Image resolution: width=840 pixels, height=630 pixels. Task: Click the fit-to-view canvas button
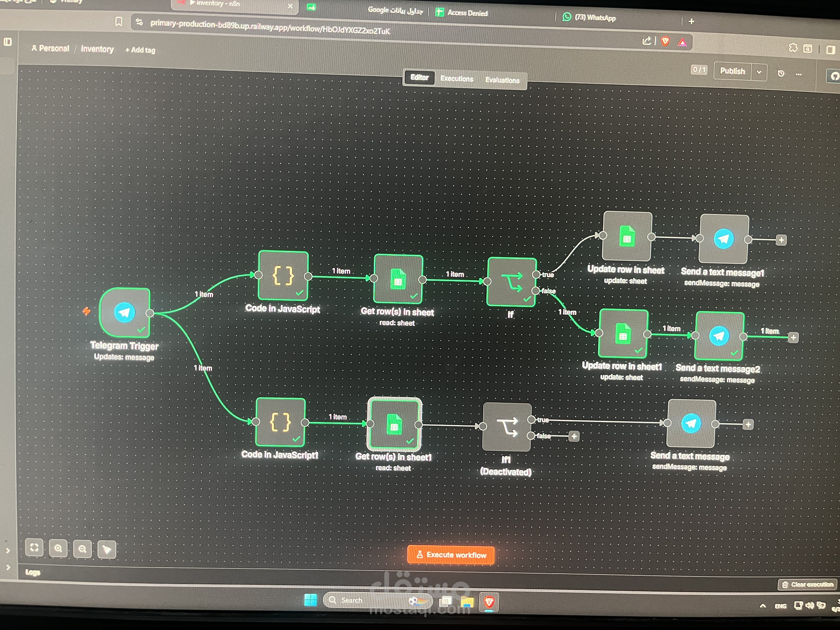[x=34, y=547]
